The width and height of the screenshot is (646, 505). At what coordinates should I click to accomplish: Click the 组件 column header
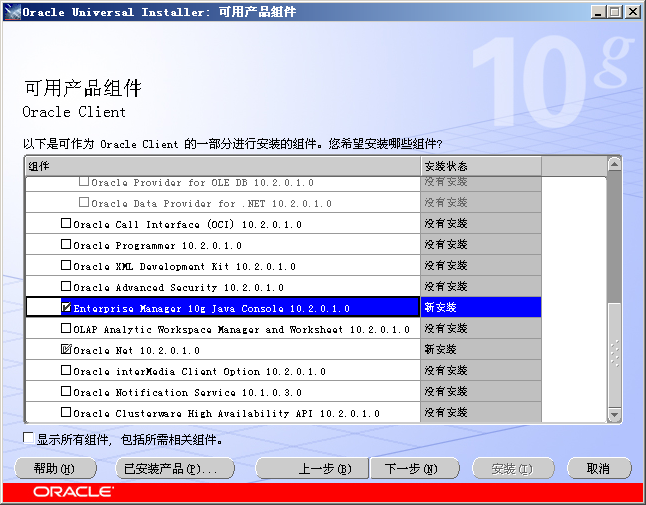point(222,166)
